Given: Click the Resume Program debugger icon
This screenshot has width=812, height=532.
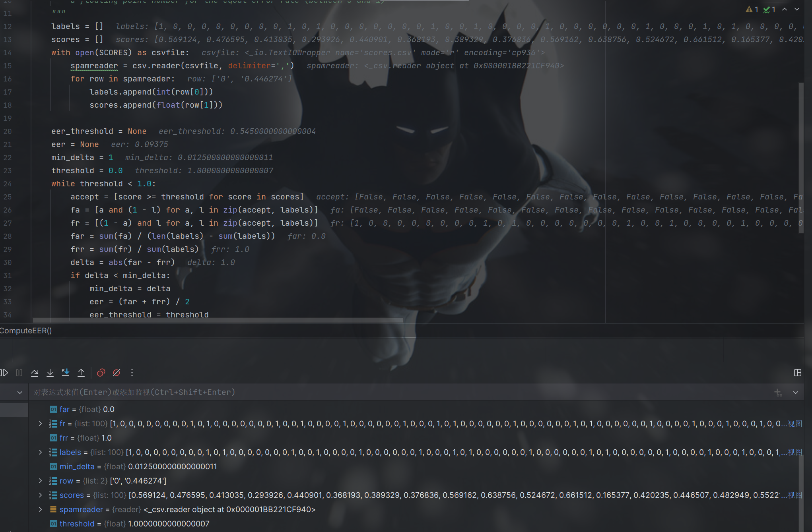Looking at the screenshot, I should 4,373.
